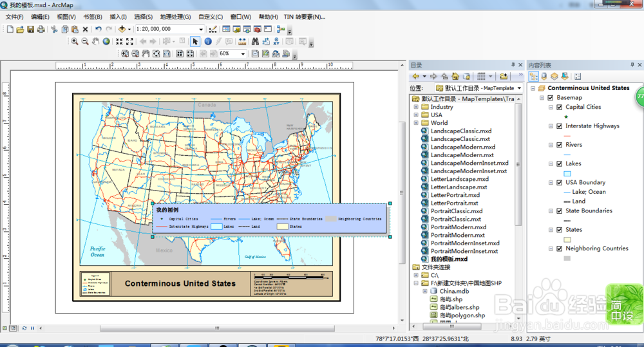
Task: Click the States layer color swatch
Action: [567, 240]
